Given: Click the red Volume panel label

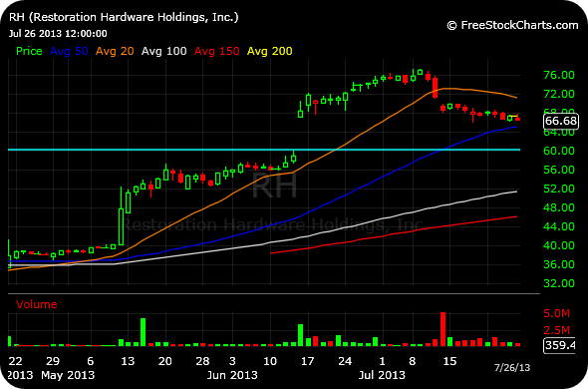Looking at the screenshot, I should 36,304.
